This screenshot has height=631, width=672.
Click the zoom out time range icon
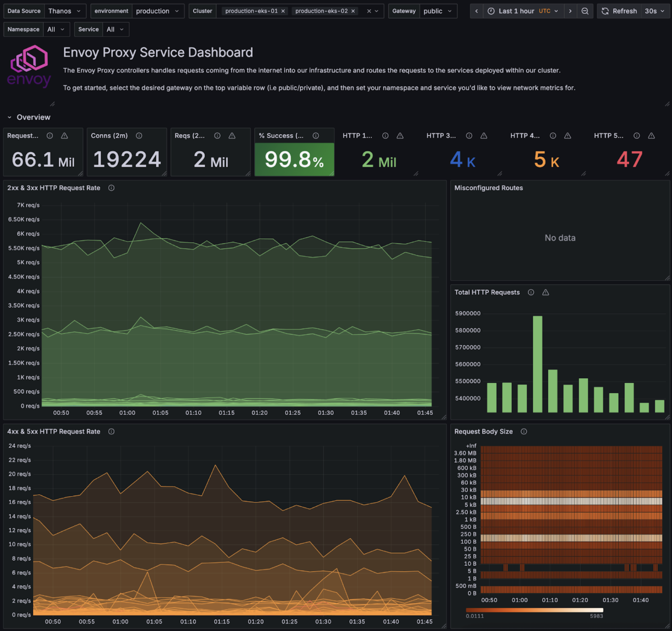[585, 11]
